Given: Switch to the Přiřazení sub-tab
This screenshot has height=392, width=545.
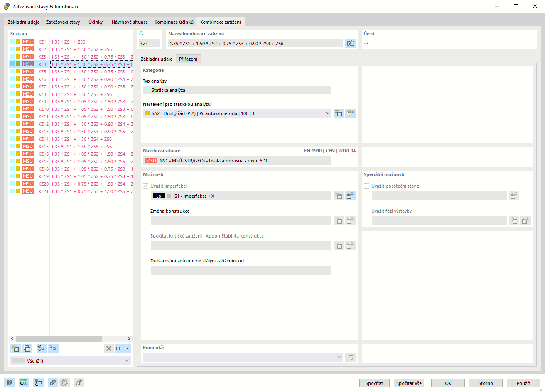Looking at the screenshot, I should tap(189, 59).
